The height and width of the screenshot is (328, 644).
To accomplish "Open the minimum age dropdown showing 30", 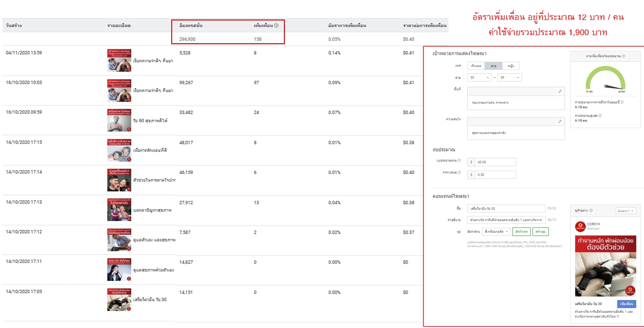I will (479, 77).
